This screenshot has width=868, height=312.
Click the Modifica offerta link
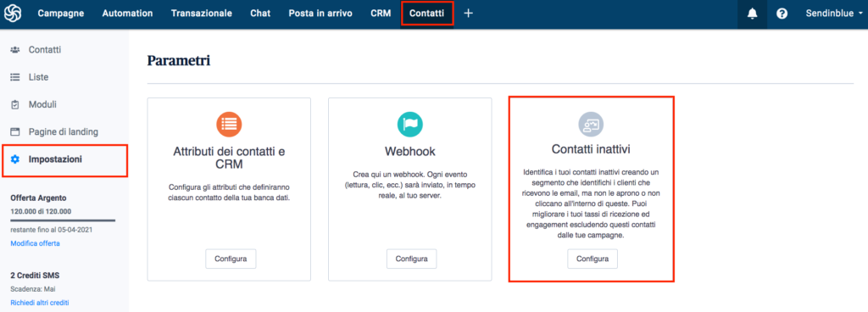coord(35,243)
